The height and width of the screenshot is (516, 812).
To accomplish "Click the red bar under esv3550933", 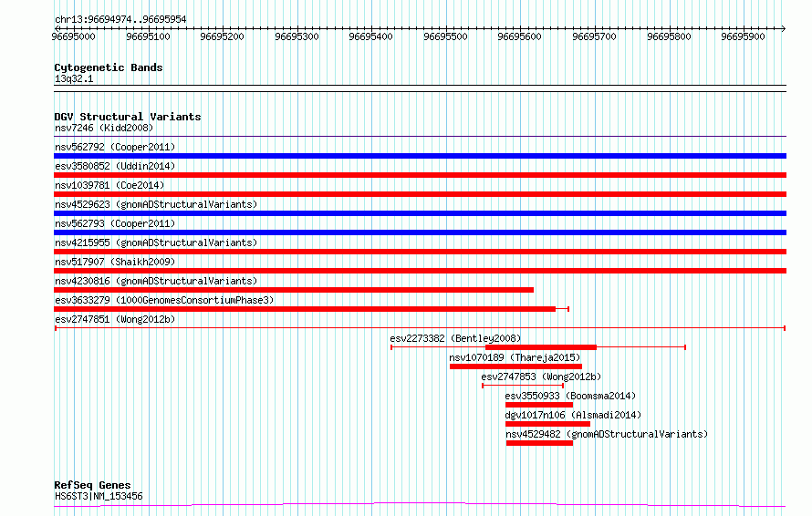I will click(x=538, y=405).
